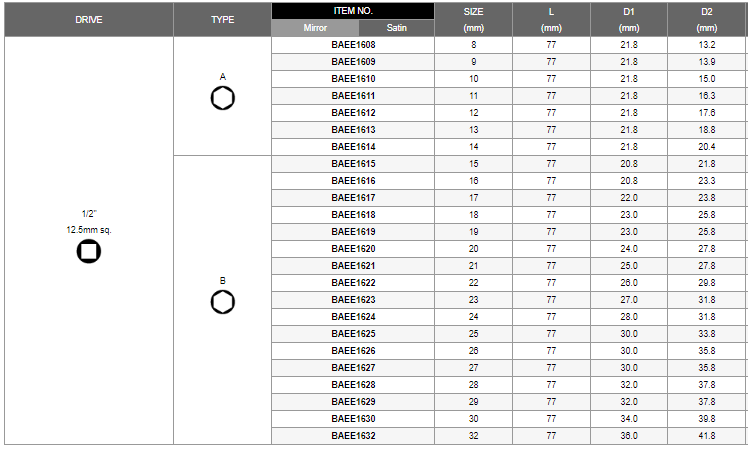Viewport: 748px width, 449px height.
Task: Click item BAEE1616 entry
Action: coord(353,181)
